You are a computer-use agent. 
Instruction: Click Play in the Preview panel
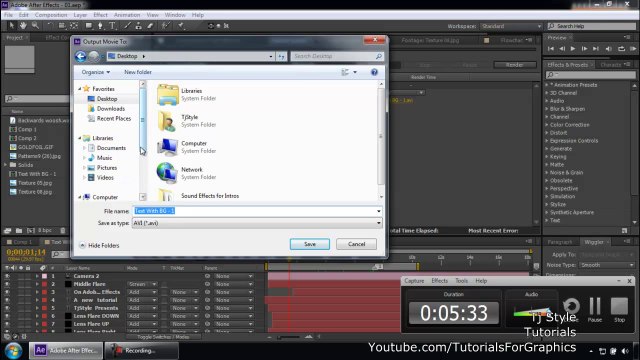point(573,49)
